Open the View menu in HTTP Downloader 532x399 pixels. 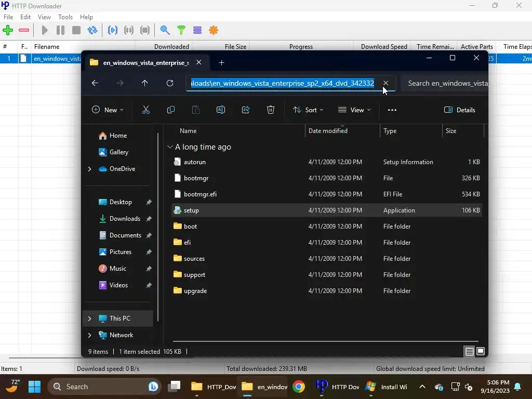pos(44,17)
